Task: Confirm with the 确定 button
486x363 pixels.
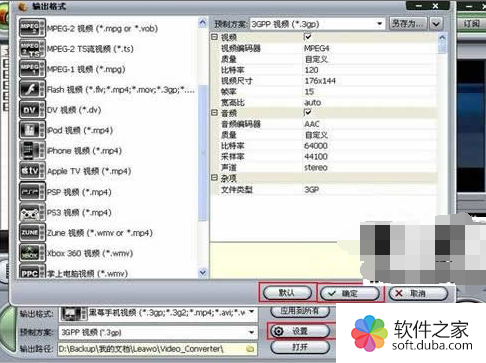Action: [x=350, y=293]
